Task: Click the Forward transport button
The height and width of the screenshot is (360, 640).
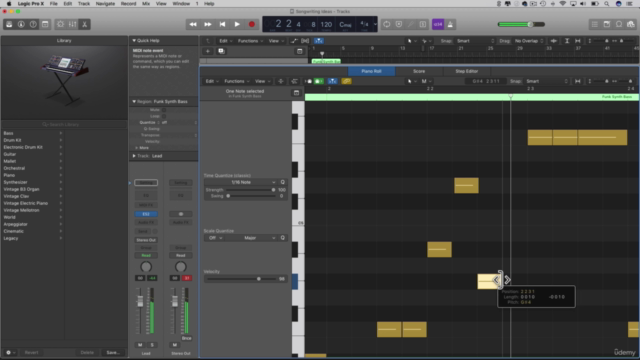Action: pyautogui.click(x=208, y=24)
